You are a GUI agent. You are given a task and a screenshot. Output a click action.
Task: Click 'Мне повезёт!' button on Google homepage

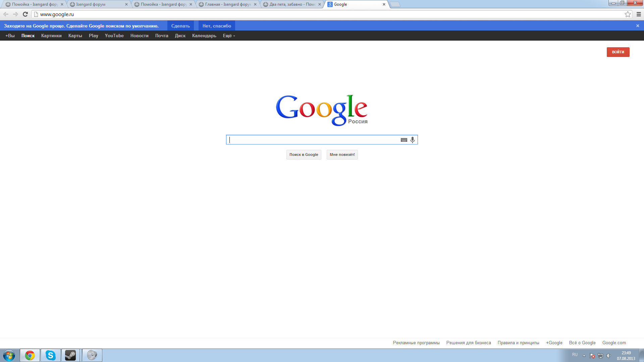pos(342,154)
